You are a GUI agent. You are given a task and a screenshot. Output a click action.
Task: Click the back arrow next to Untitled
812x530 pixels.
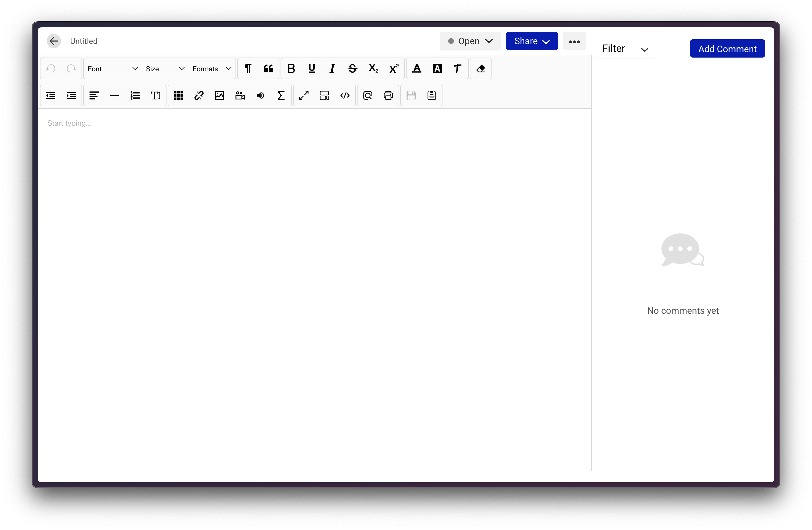coord(54,41)
